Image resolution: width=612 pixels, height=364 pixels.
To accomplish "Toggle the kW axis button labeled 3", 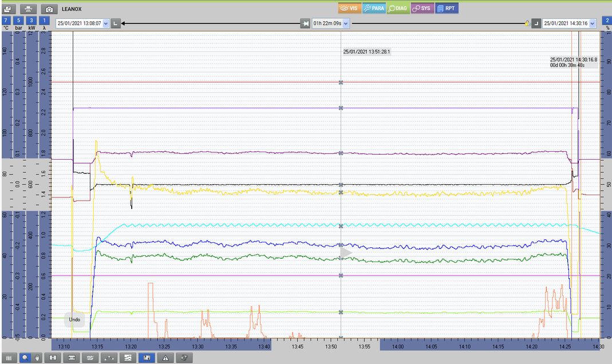I will [31, 21].
